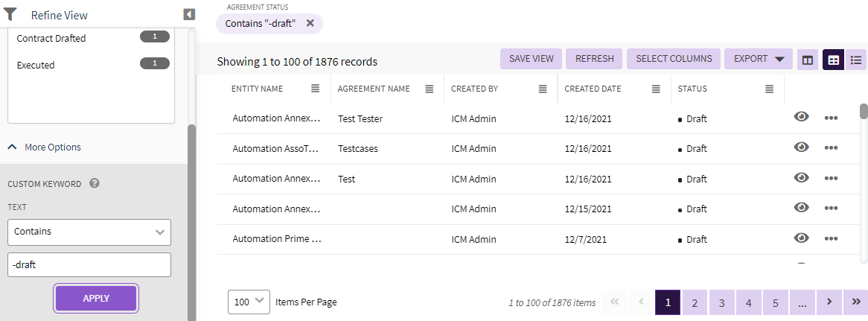Select the tile grid view icon
This screenshot has width=868, height=321.
pos(833,60)
